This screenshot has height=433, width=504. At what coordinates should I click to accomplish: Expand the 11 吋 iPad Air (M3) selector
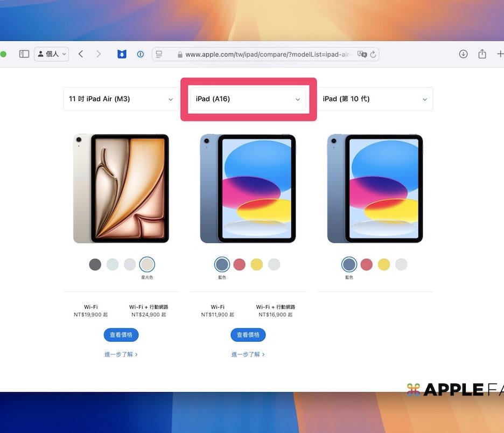point(121,99)
